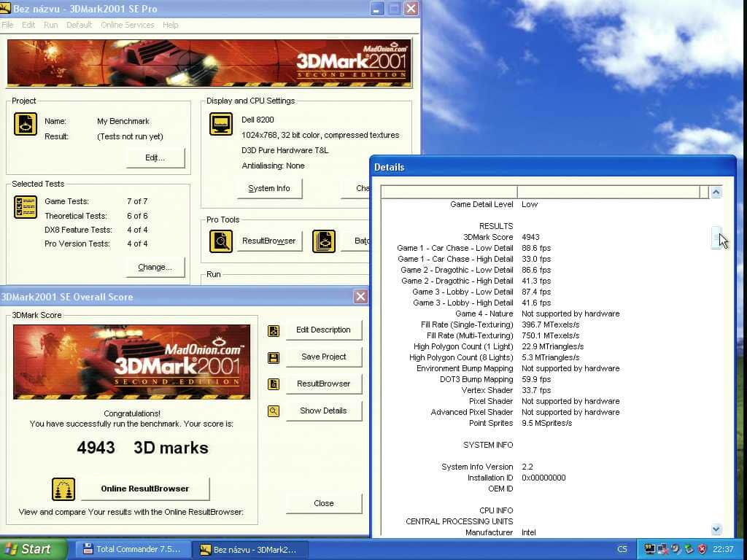Click the '3DMark Score' row in Details
Viewport: 747px width, 560px height.
pos(545,237)
